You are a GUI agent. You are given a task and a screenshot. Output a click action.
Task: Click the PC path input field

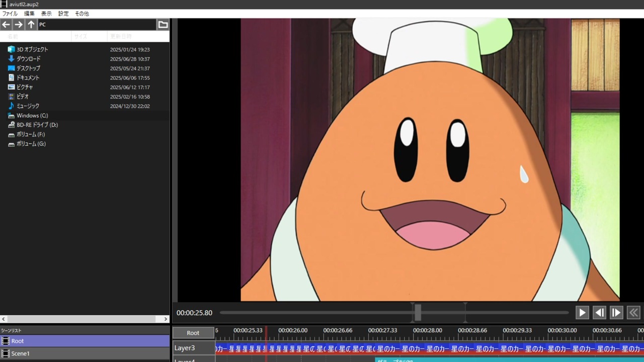click(x=96, y=25)
